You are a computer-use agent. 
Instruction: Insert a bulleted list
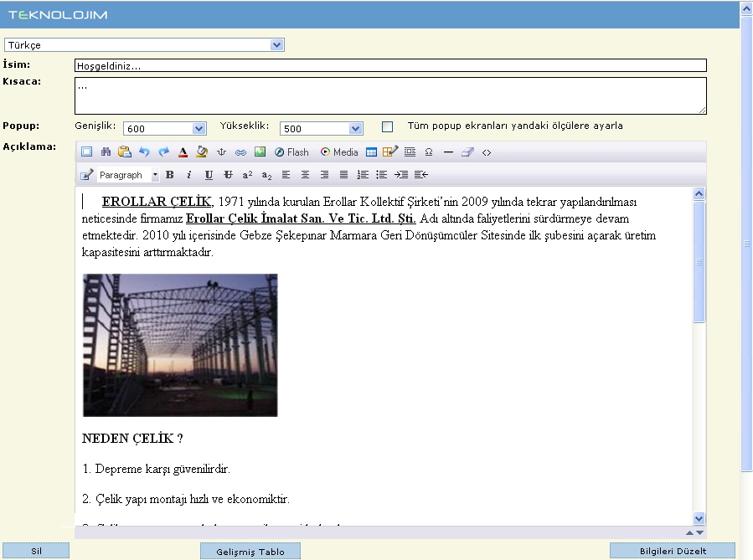tap(382, 175)
